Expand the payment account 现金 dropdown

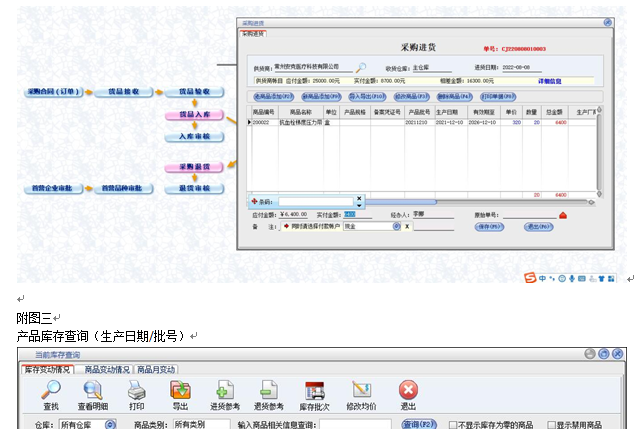coord(396,227)
